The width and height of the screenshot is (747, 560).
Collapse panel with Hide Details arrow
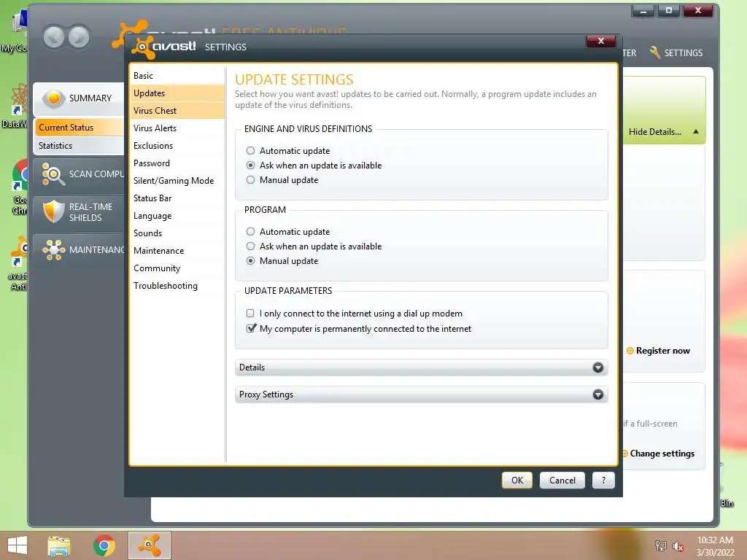click(x=695, y=131)
